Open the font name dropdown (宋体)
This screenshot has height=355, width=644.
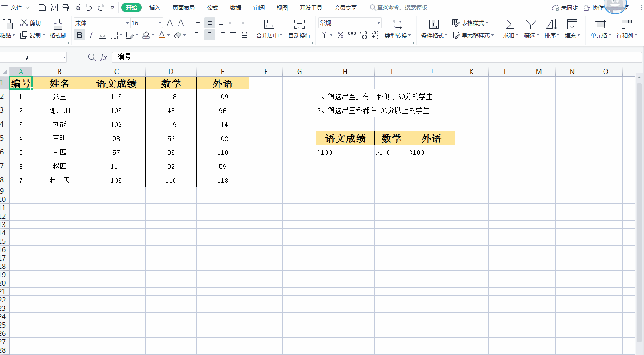(x=128, y=23)
